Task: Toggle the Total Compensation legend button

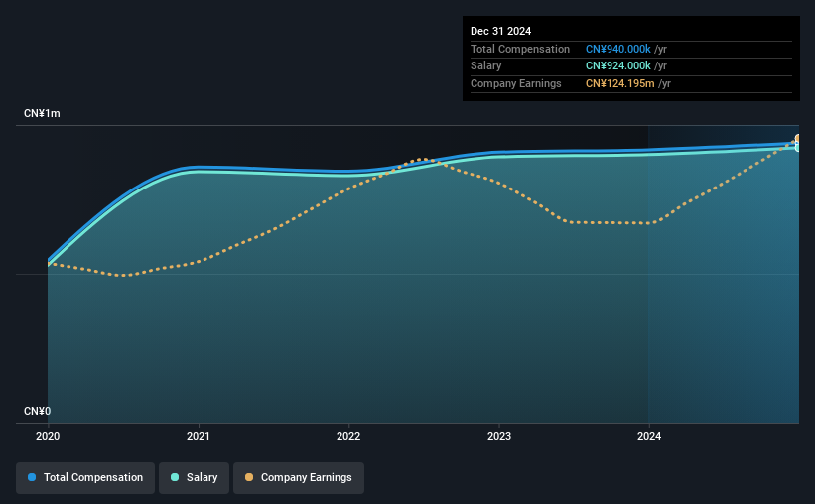Action: click(x=85, y=477)
